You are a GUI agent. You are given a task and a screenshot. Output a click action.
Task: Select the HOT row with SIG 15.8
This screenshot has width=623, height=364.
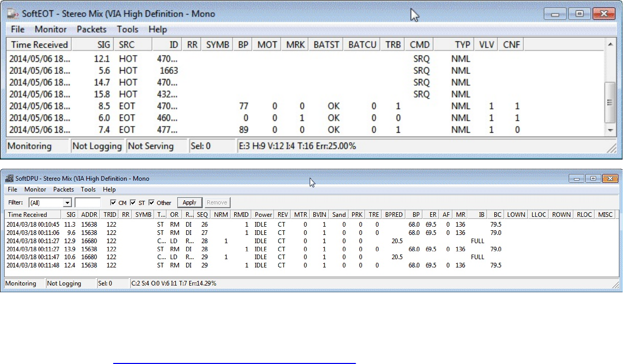306,94
